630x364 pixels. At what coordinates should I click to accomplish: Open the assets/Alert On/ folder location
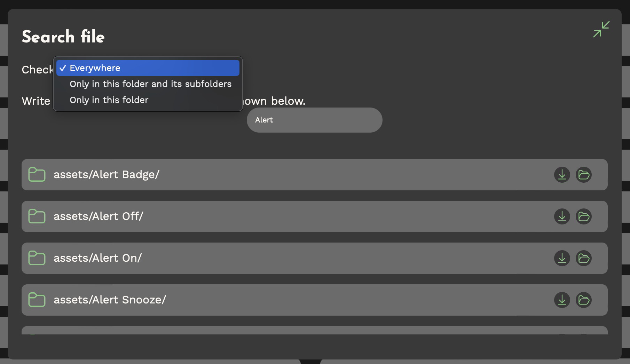click(x=584, y=258)
